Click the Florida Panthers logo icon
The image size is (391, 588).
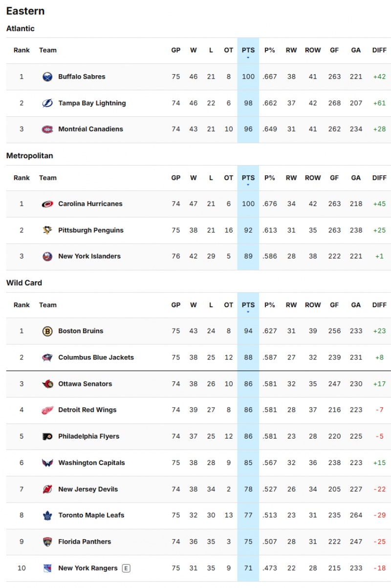47,542
